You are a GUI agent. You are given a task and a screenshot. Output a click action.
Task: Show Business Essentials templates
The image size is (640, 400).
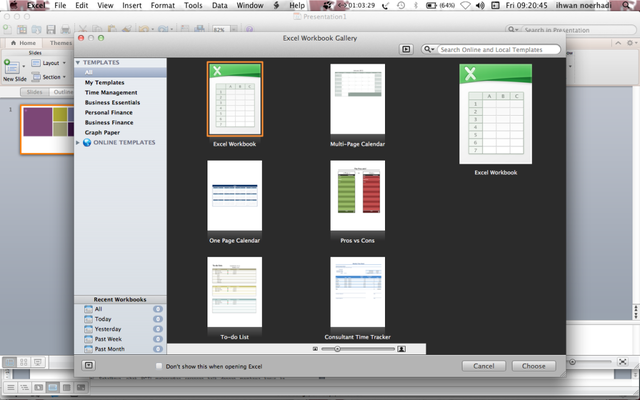112,102
